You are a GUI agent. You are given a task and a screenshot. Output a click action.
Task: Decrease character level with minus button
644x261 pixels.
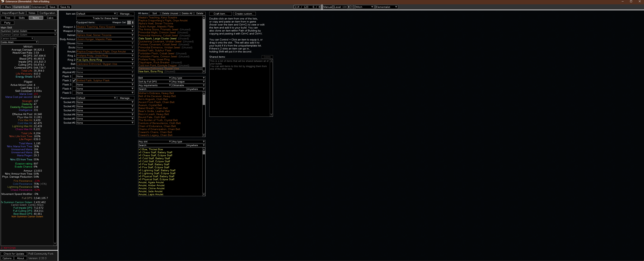point(352,7)
